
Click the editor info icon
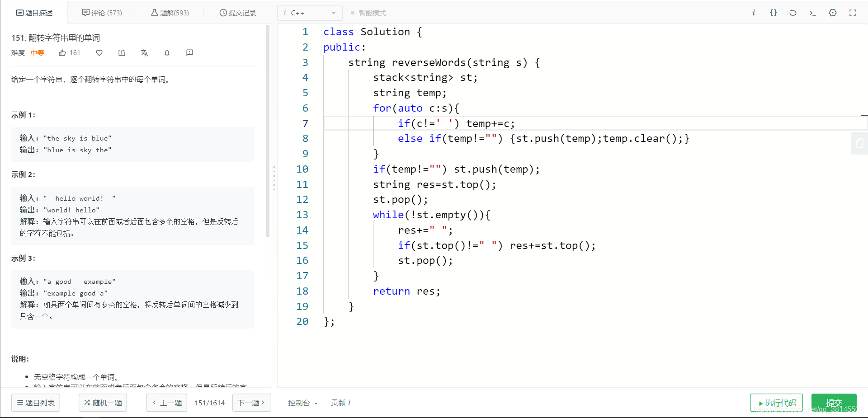(754, 13)
